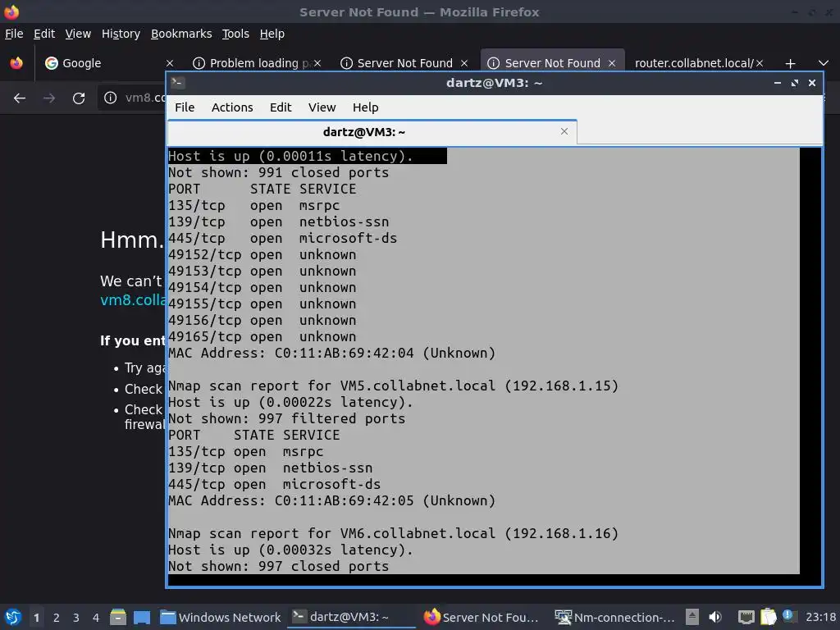Click the MAC Address C0:11:AB:69:42:05 line
The height and width of the screenshot is (630, 840).
[331, 501]
